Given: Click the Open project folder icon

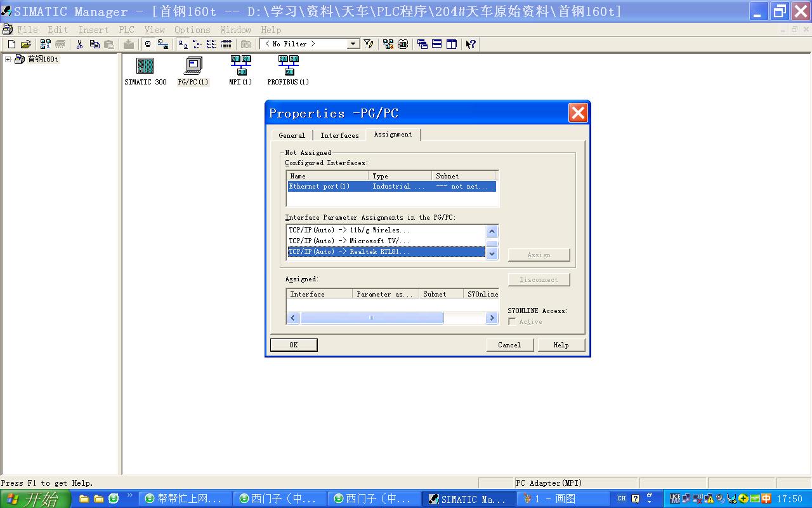Looking at the screenshot, I should (x=26, y=44).
